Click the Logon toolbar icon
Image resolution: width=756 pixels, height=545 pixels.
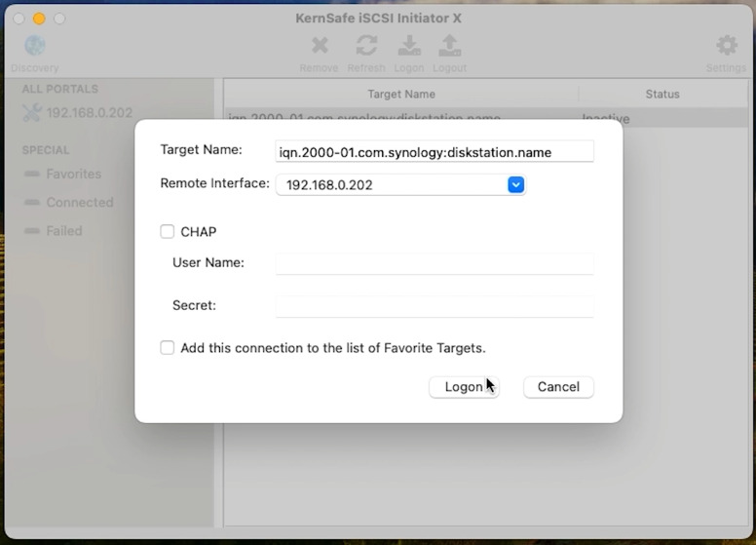pos(409,46)
